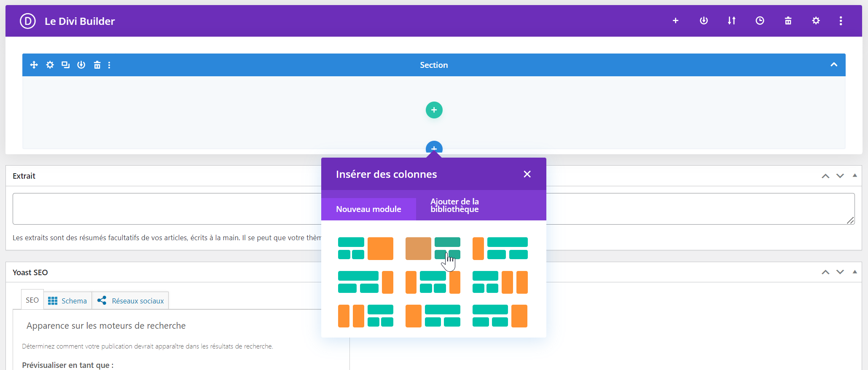The height and width of the screenshot is (370, 868).
Task: Click the Apparence sur les moteurs de recherche heading
Action: point(106,326)
